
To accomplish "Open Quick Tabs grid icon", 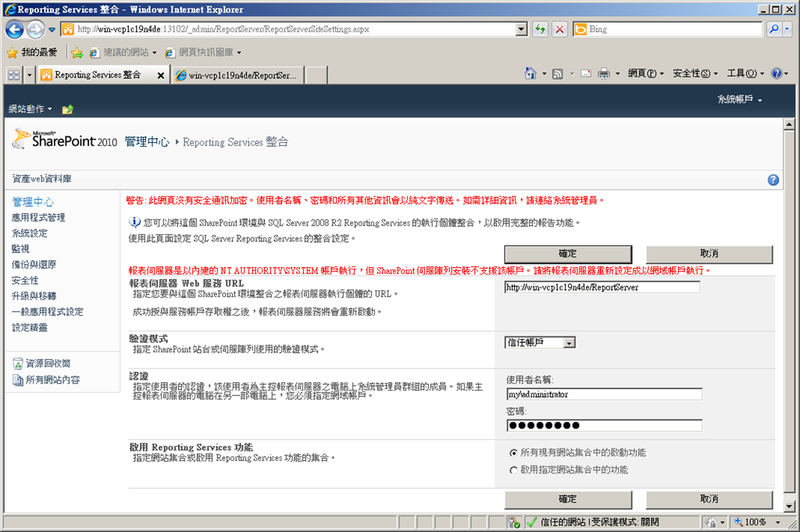I will coord(14,75).
